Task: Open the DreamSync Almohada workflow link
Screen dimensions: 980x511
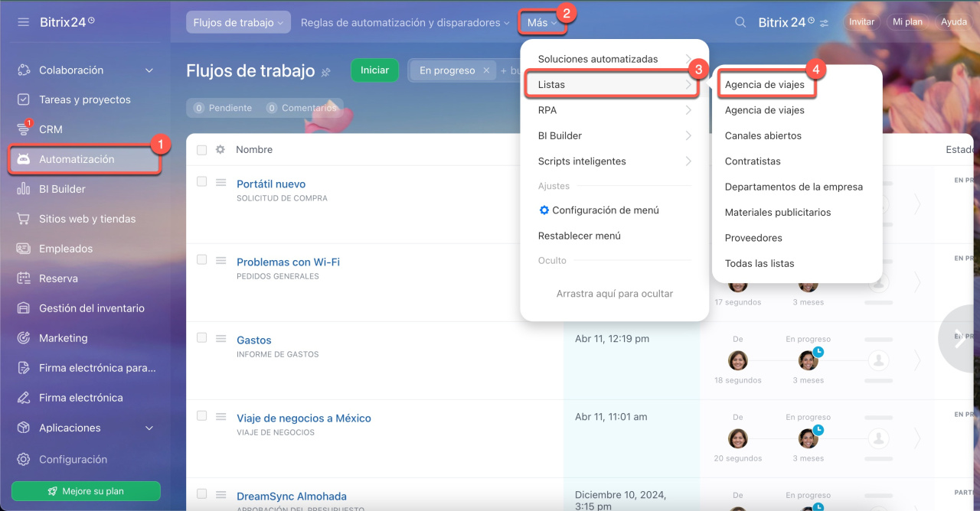Action: (x=292, y=496)
